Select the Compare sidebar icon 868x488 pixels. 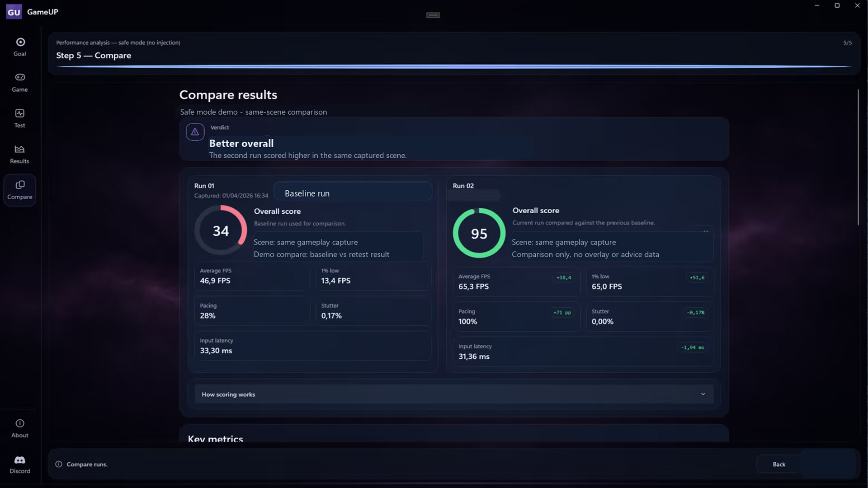tap(20, 185)
